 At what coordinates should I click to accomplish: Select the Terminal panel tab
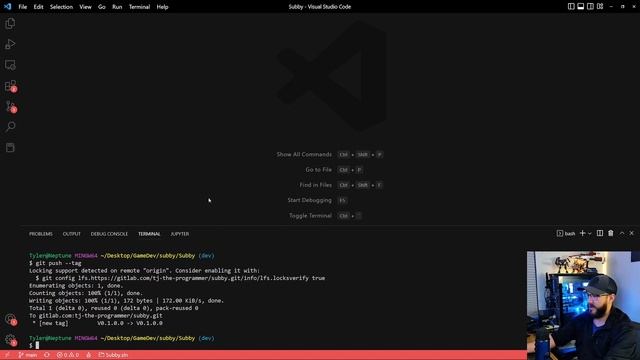[149, 234]
